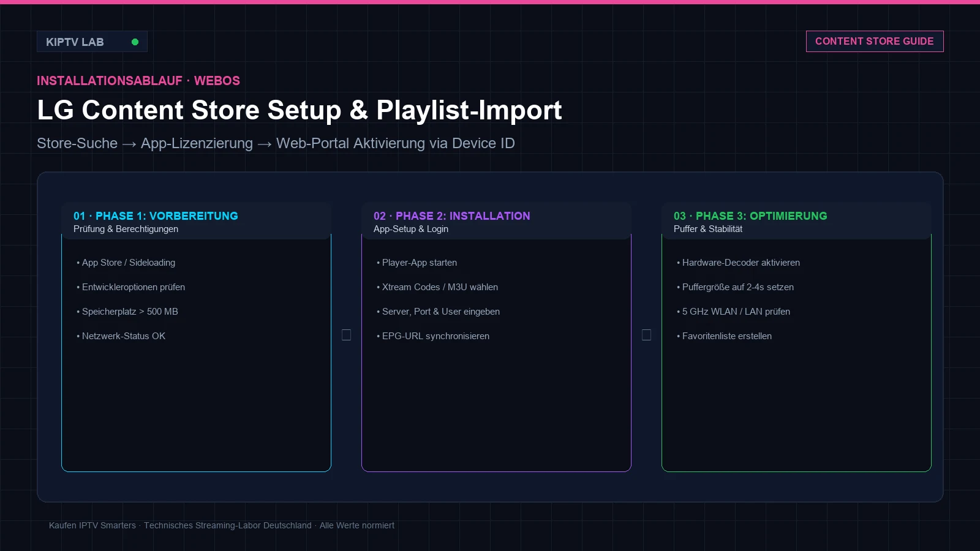Click 'EPG-URL synchronisieren' item

(x=433, y=336)
